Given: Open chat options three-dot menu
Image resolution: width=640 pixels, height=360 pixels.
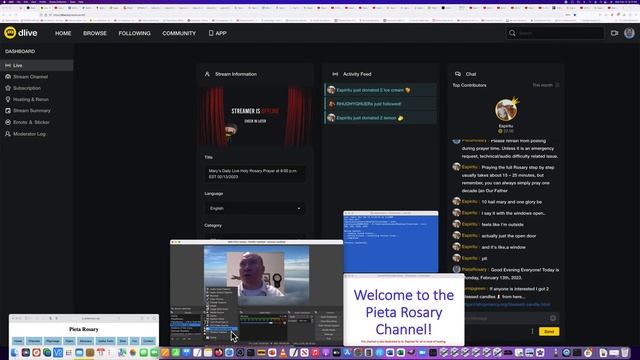Looking at the screenshot, I should tap(532, 331).
